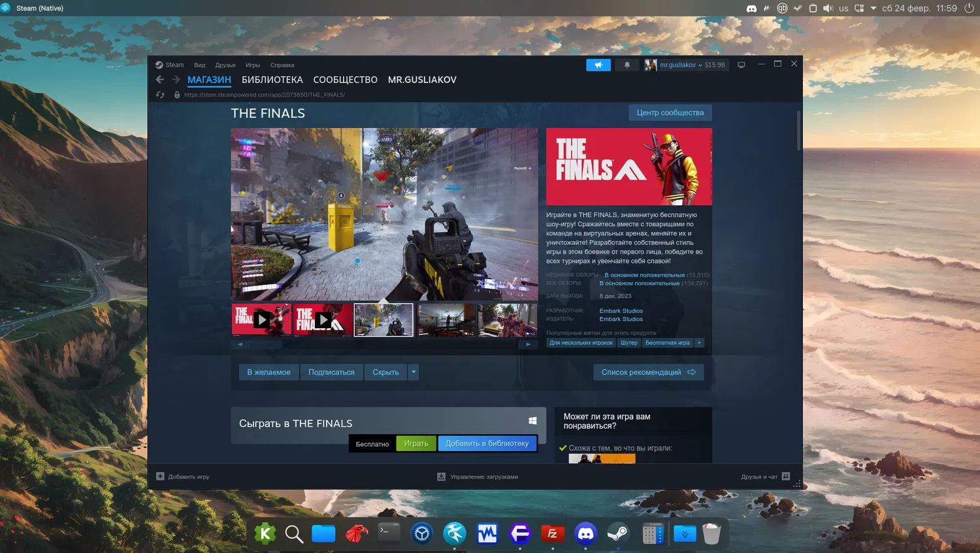Click the plus icon next to Добавить игру

160,476
